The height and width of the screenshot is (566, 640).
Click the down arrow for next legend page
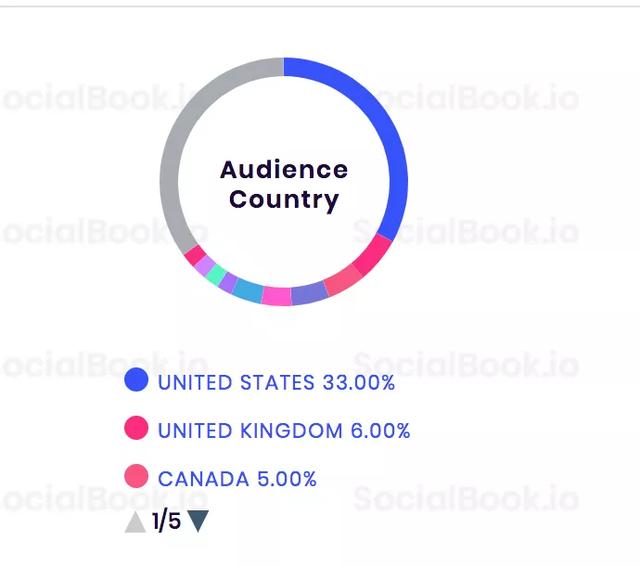pyautogui.click(x=198, y=521)
